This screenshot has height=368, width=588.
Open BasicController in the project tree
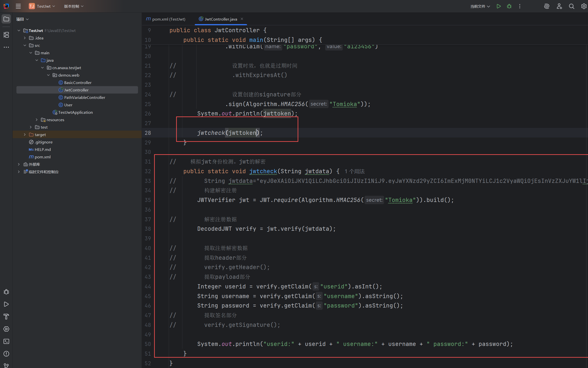pos(78,83)
